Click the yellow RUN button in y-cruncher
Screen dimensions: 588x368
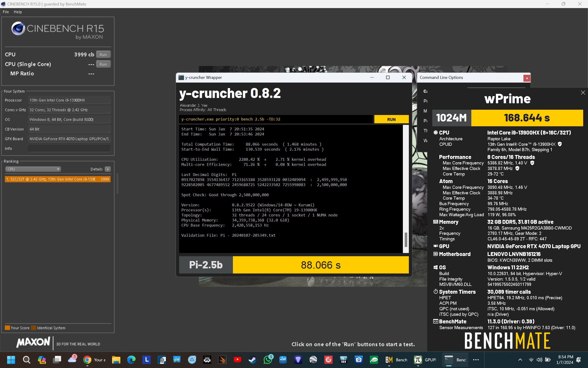click(x=391, y=119)
